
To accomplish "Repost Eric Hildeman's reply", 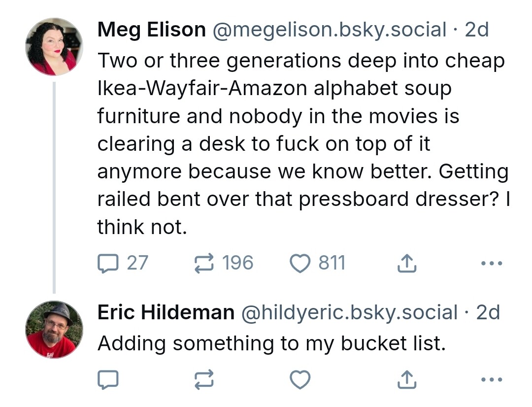I will 204,379.
